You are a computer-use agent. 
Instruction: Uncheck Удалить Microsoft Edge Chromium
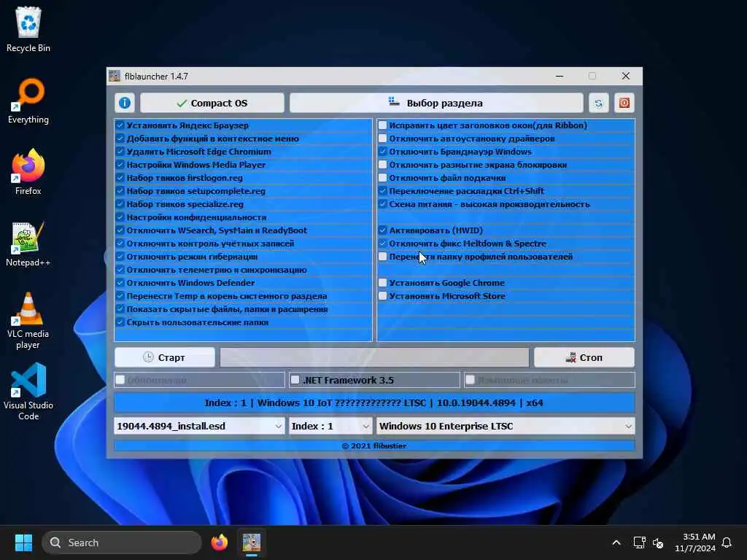(x=120, y=152)
